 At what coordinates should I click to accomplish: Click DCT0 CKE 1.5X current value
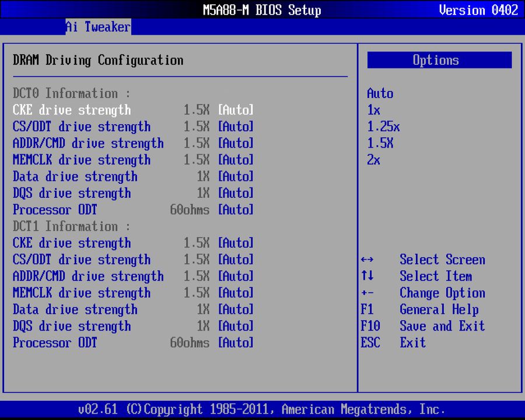pos(197,110)
